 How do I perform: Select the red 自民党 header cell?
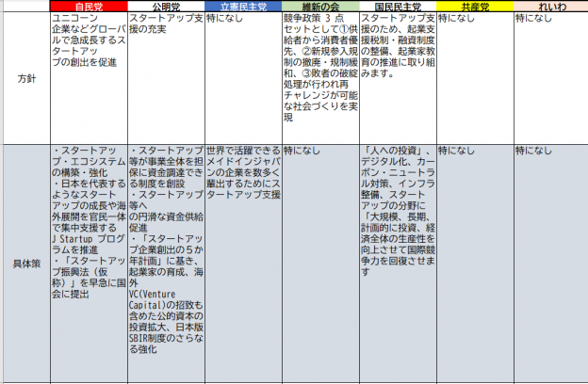(88, 7)
